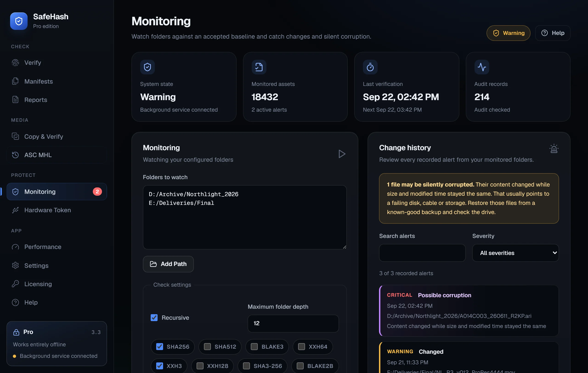Click the Search alerts field

pyautogui.click(x=422, y=253)
